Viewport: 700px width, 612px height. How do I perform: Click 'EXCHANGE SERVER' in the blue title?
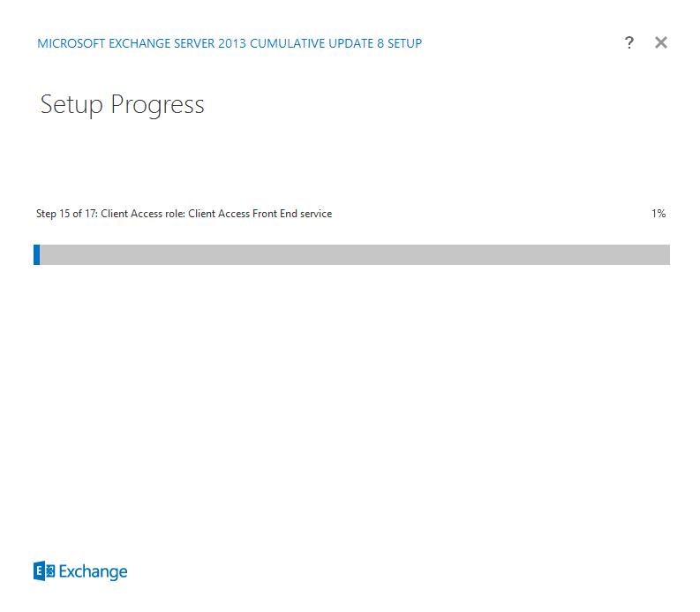coord(162,43)
